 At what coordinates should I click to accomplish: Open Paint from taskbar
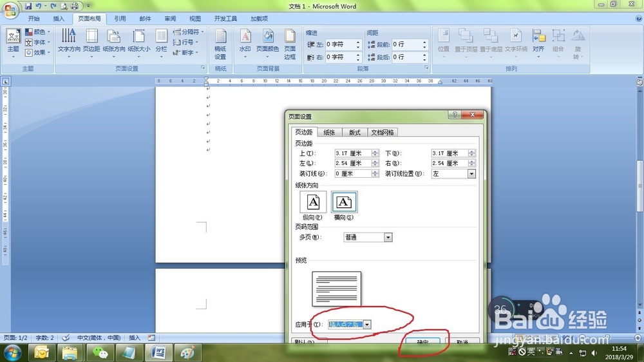click(x=187, y=352)
